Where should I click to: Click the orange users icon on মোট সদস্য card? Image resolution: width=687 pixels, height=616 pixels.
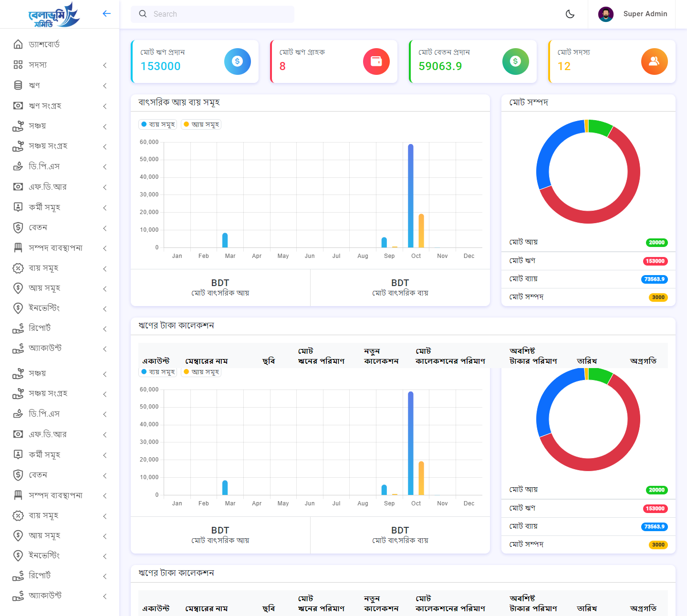[x=654, y=61]
